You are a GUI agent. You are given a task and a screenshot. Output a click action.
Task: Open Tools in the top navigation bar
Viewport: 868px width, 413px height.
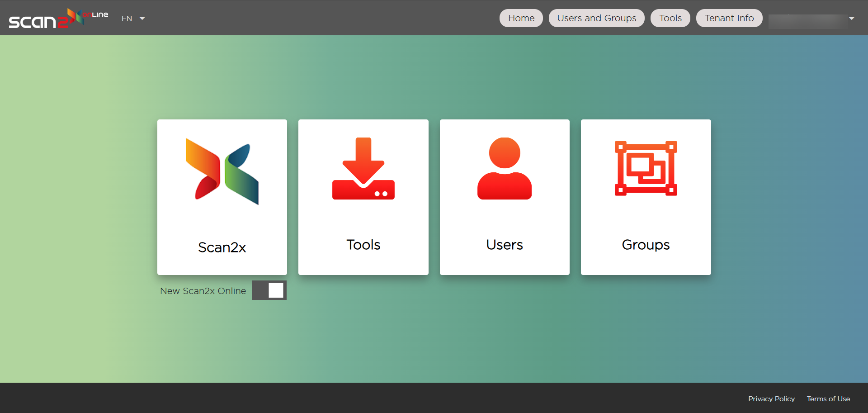(x=670, y=18)
